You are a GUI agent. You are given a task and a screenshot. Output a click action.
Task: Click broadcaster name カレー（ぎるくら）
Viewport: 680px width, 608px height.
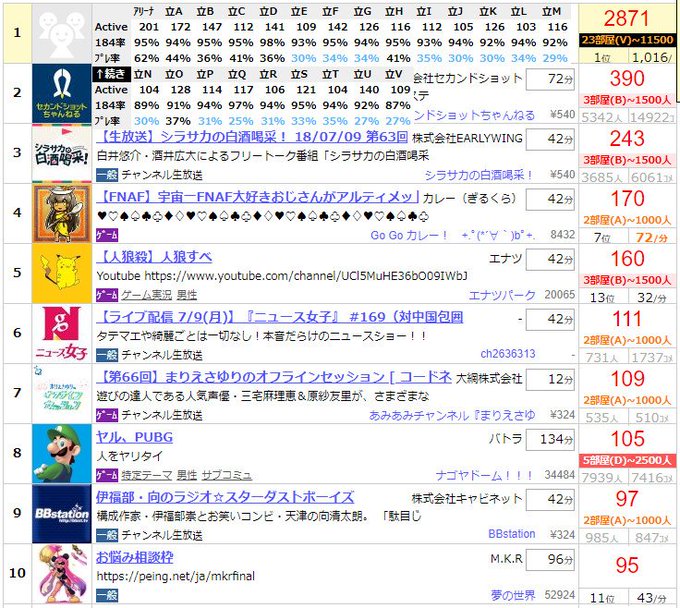tap(470, 199)
